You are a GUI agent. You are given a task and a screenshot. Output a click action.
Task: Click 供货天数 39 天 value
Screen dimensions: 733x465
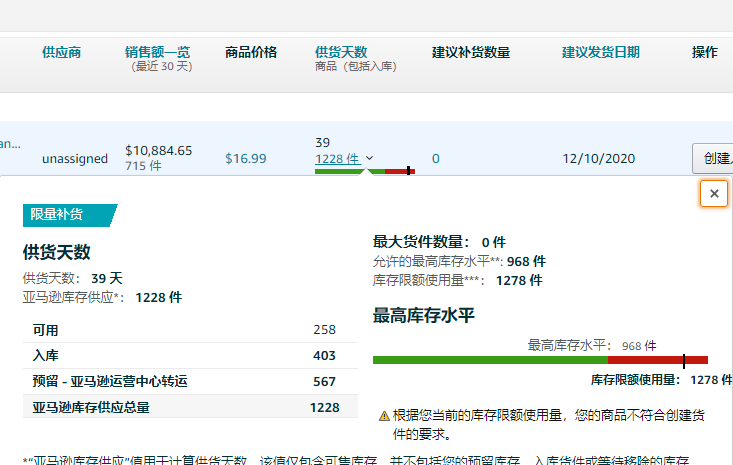107,279
